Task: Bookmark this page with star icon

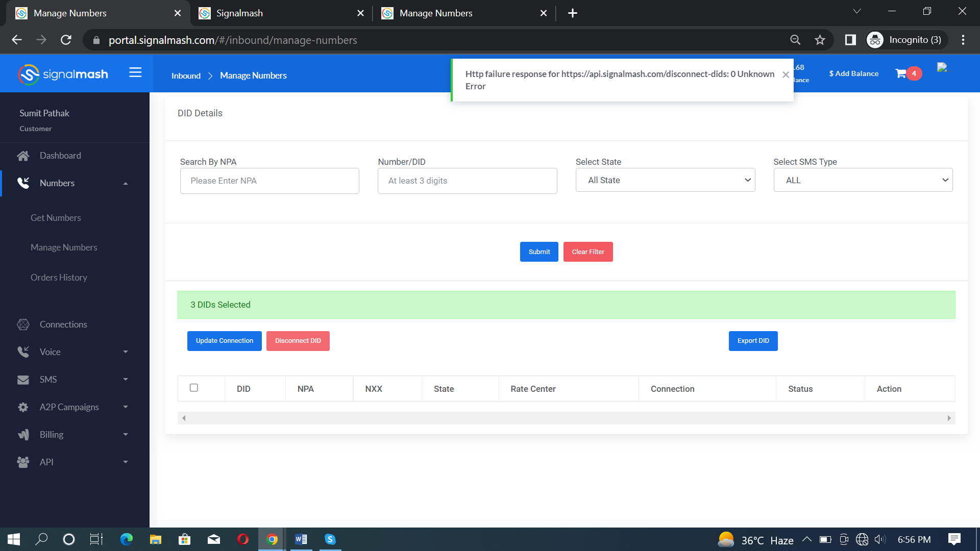Action: tap(820, 40)
